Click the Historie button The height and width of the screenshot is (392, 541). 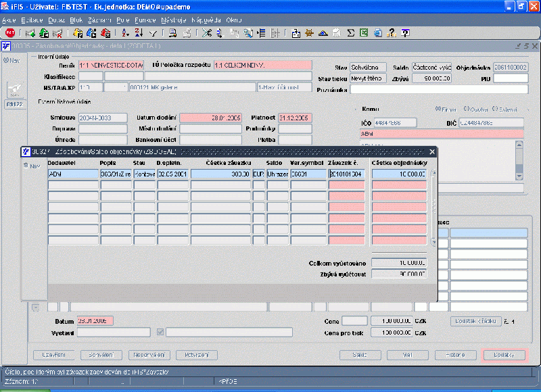455,355
